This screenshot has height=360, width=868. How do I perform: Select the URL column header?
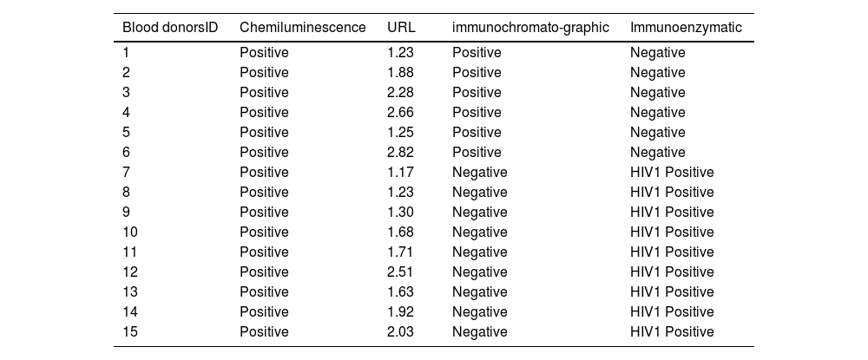(402, 28)
